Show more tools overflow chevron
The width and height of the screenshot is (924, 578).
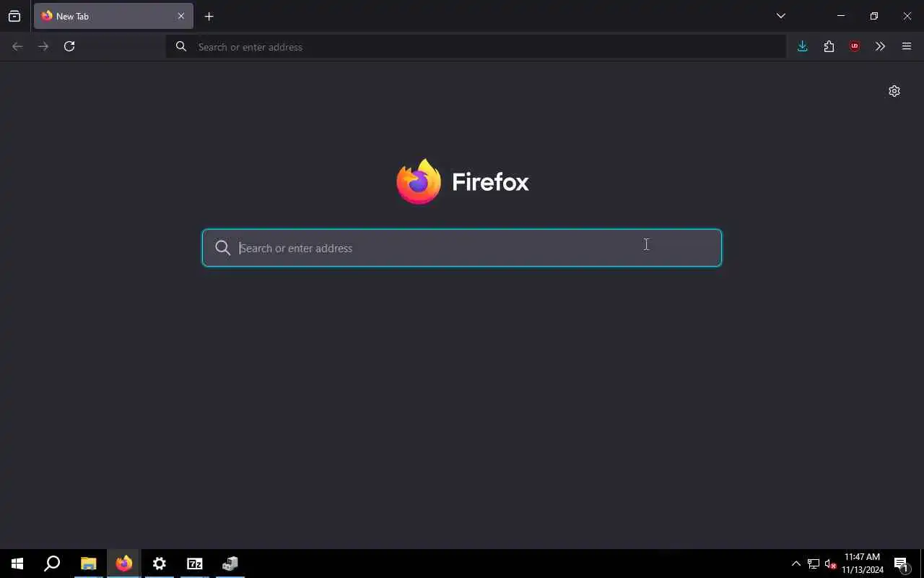[880, 46]
